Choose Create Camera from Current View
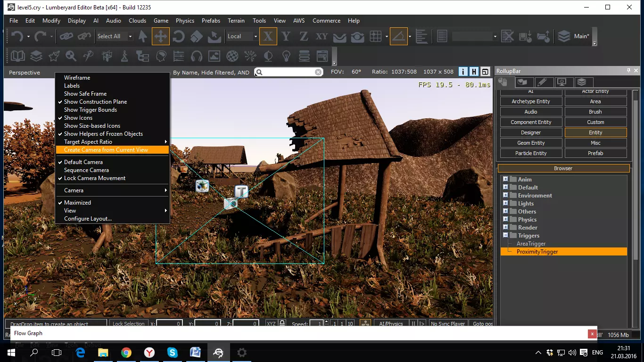 point(106,150)
